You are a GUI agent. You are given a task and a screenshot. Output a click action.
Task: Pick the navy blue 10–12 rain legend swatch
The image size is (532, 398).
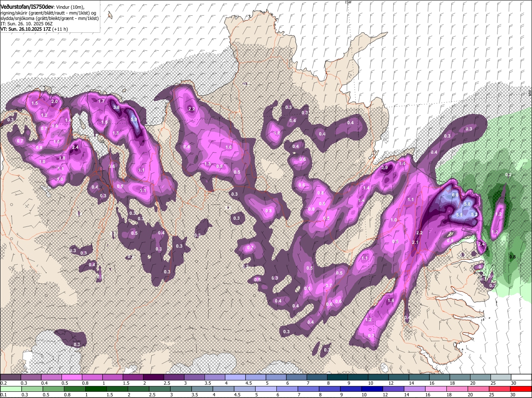pyautogui.click(x=373, y=389)
